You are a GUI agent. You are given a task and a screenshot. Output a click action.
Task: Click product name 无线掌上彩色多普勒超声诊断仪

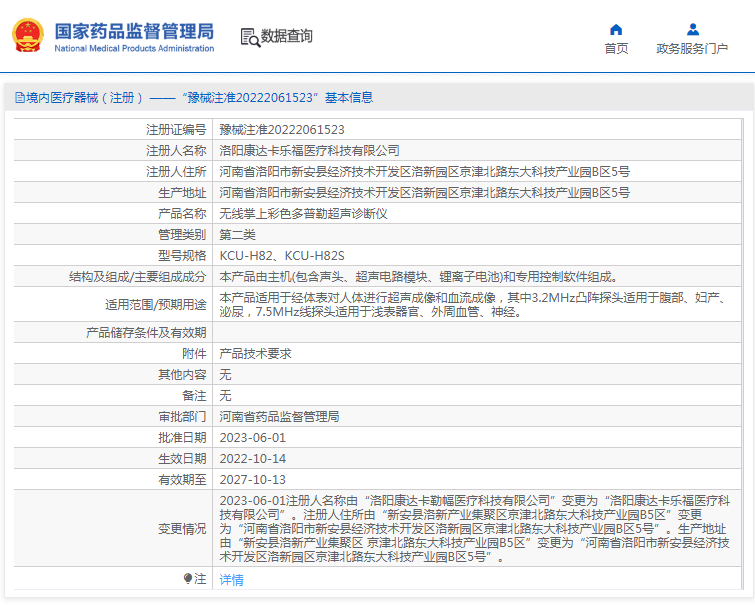(303, 213)
